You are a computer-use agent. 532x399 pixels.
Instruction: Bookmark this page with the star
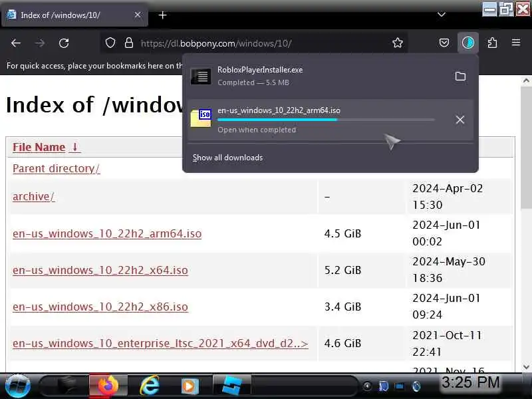click(397, 43)
